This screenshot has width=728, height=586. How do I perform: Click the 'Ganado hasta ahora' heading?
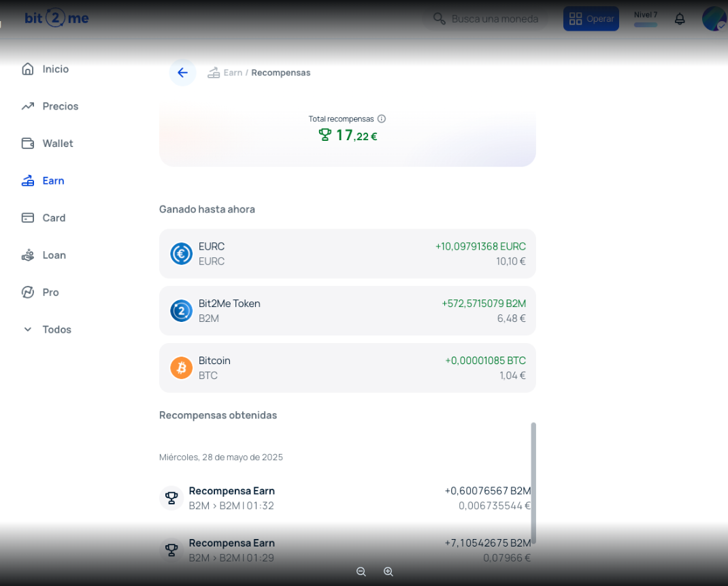tap(207, 210)
